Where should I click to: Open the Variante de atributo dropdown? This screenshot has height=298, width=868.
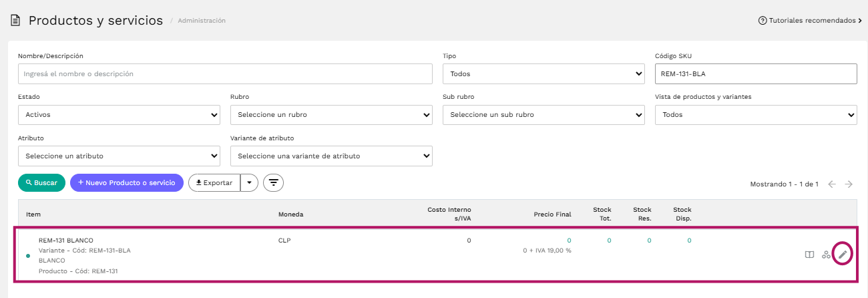pos(331,156)
